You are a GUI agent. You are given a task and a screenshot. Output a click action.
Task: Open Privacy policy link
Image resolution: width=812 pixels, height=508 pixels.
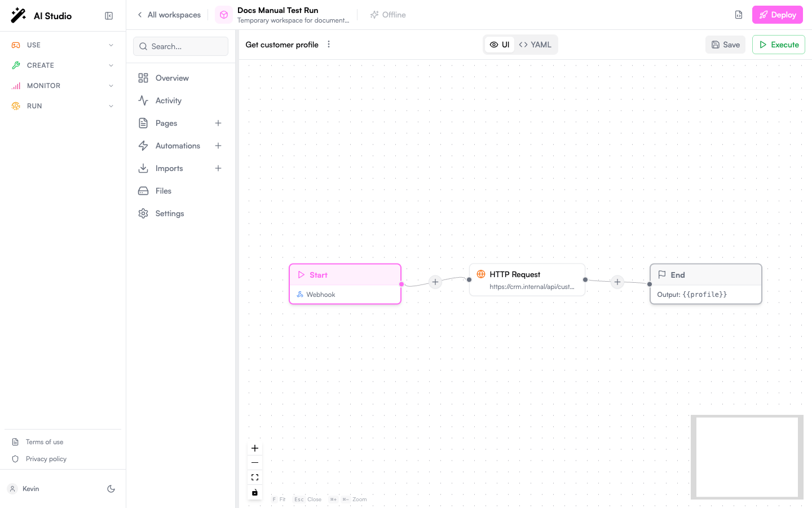click(x=46, y=459)
